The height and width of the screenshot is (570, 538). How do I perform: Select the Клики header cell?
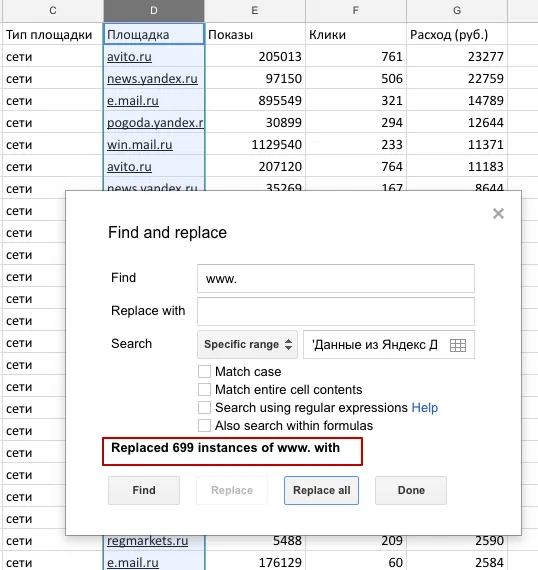pos(356,34)
